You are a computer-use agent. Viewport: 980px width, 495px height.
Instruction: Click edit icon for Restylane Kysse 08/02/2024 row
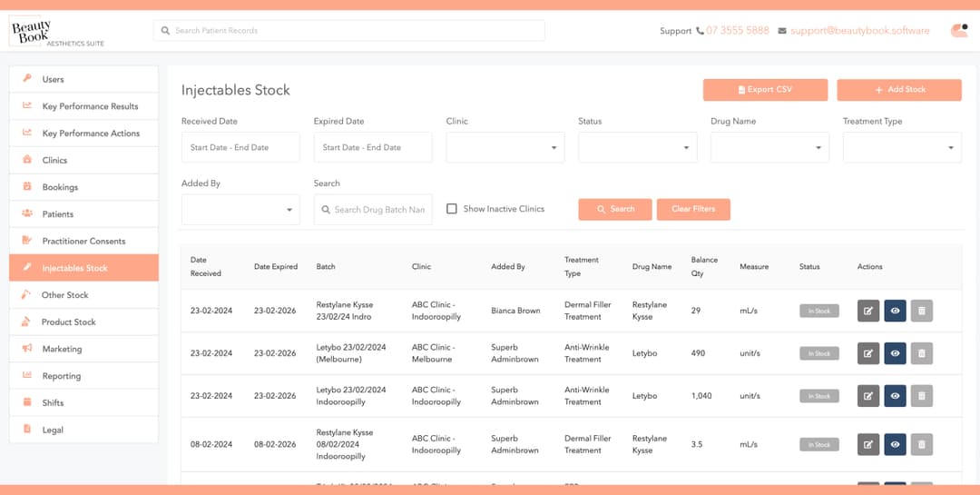(868, 444)
